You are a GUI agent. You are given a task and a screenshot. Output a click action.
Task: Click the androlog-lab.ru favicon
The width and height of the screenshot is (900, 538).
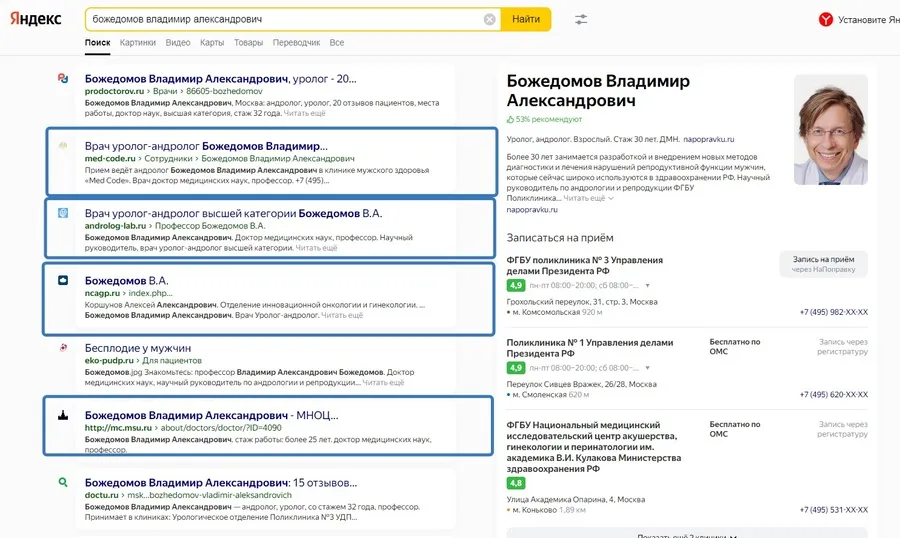63,213
